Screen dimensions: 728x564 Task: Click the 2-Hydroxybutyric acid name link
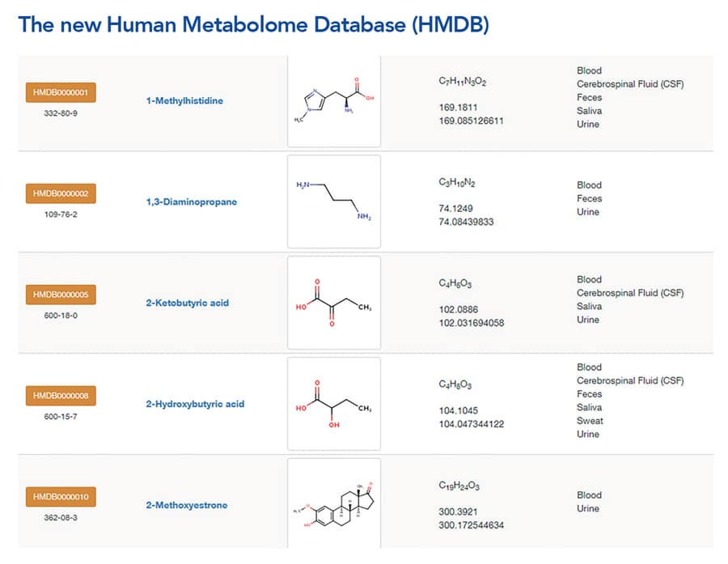195,404
